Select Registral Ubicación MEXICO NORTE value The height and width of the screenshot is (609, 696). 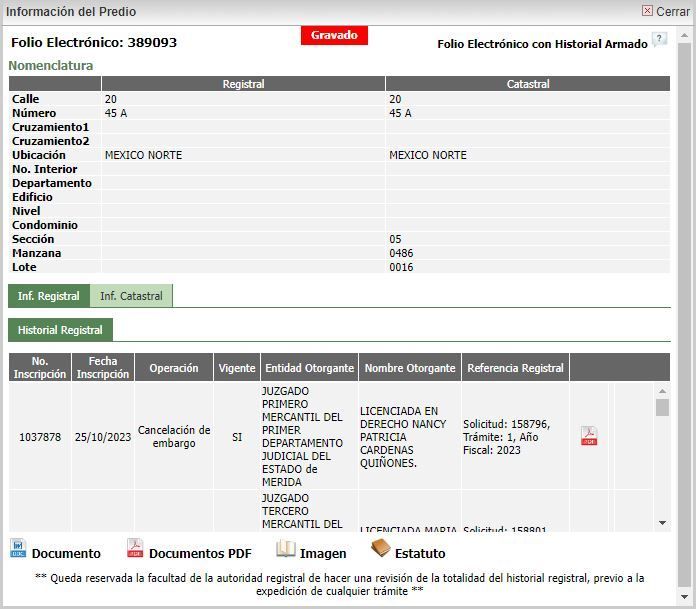143,155
